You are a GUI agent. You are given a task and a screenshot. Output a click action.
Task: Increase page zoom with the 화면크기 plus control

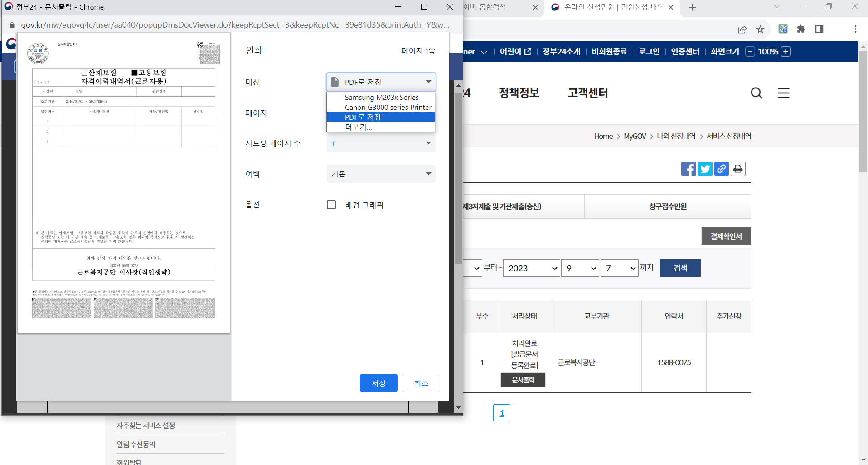click(x=786, y=51)
